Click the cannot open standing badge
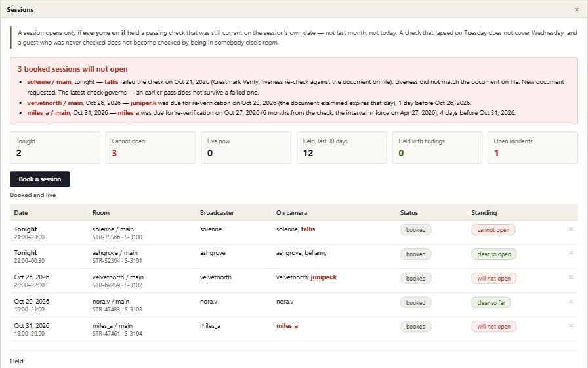The image size is (588, 368). (493, 230)
